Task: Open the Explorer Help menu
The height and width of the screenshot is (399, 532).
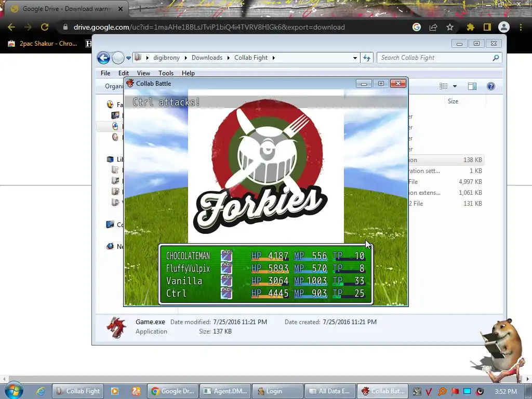Action: 188,73
